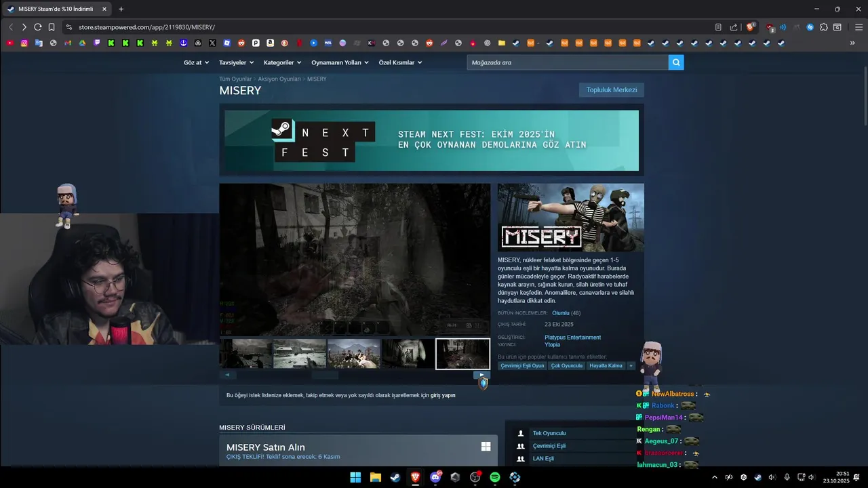Open reader mode icon in the address bar
The width and height of the screenshot is (868, 488).
[x=718, y=27]
